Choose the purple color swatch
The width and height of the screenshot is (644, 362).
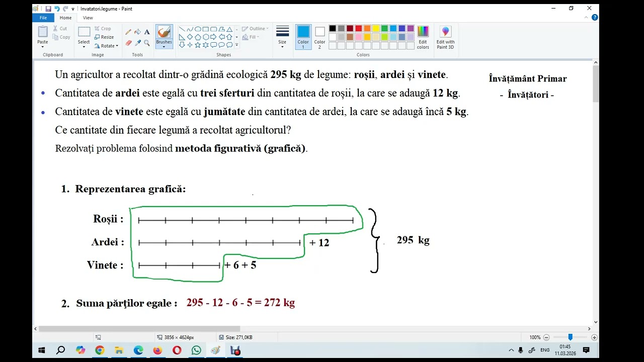tap(411, 29)
